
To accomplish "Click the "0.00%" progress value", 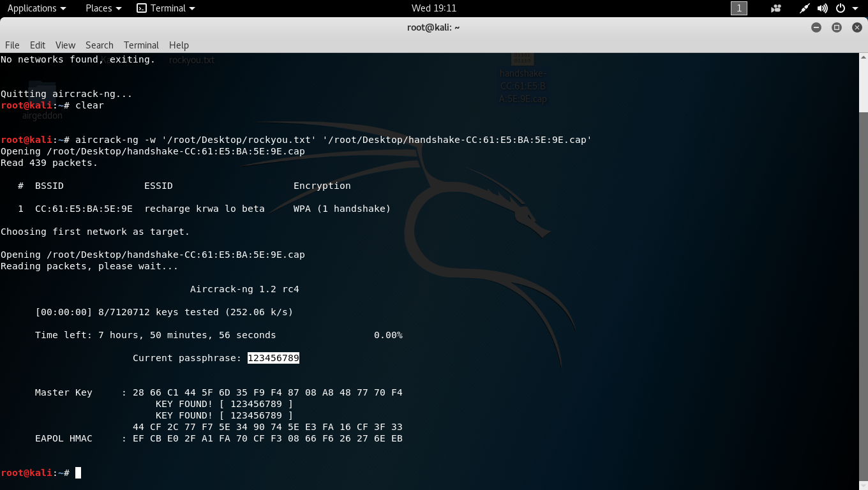I will tap(388, 335).
